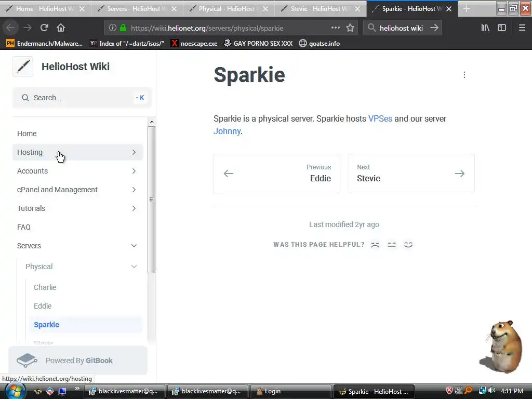Expand the Tutorials section chevron
This screenshot has width=532, height=399.
(134, 208)
